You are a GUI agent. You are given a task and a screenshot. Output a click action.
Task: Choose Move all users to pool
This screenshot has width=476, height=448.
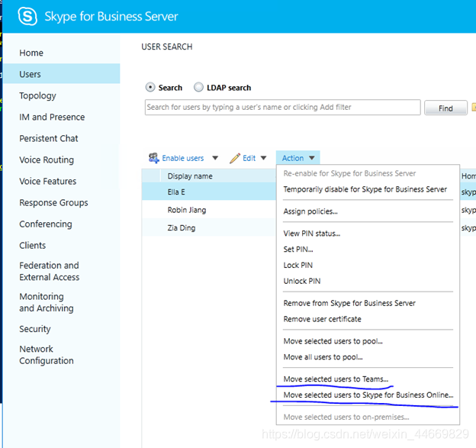(323, 357)
